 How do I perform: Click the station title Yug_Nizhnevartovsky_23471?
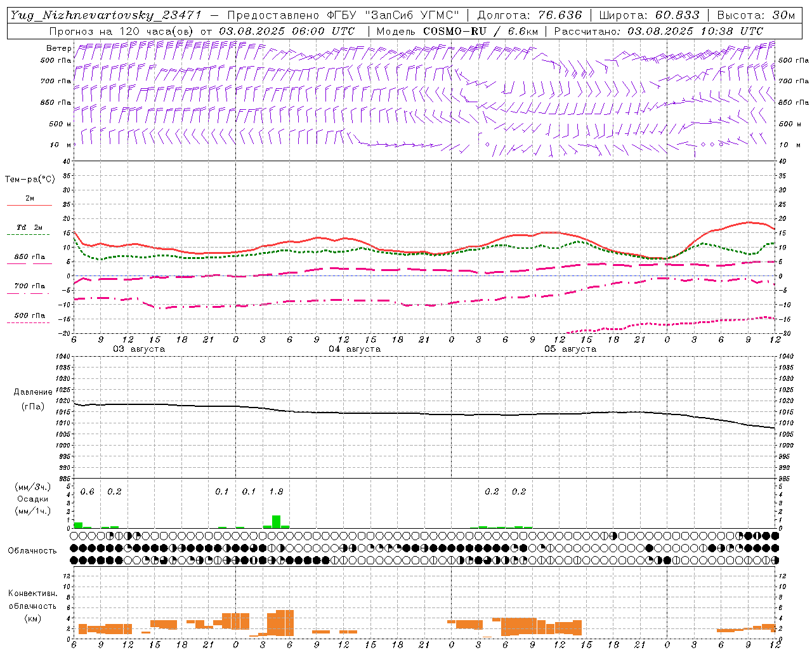[x=105, y=16]
